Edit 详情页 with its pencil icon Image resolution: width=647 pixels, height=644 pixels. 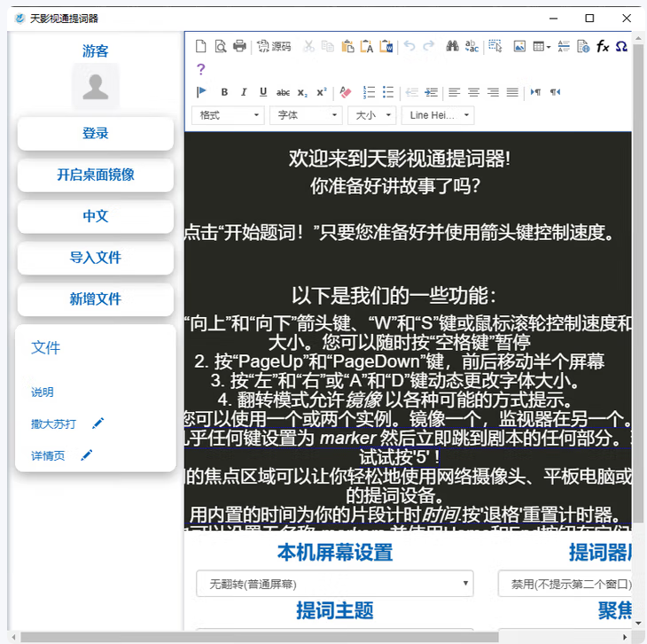tap(87, 454)
